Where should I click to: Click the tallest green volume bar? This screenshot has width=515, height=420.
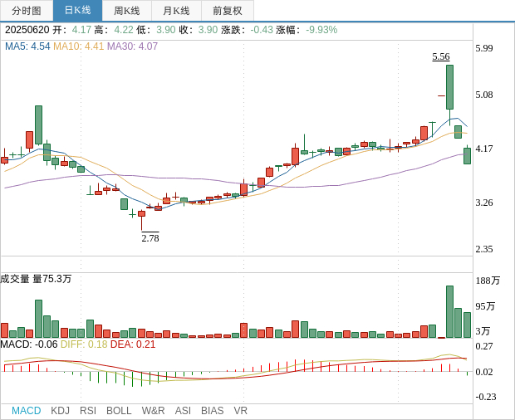[449, 311]
